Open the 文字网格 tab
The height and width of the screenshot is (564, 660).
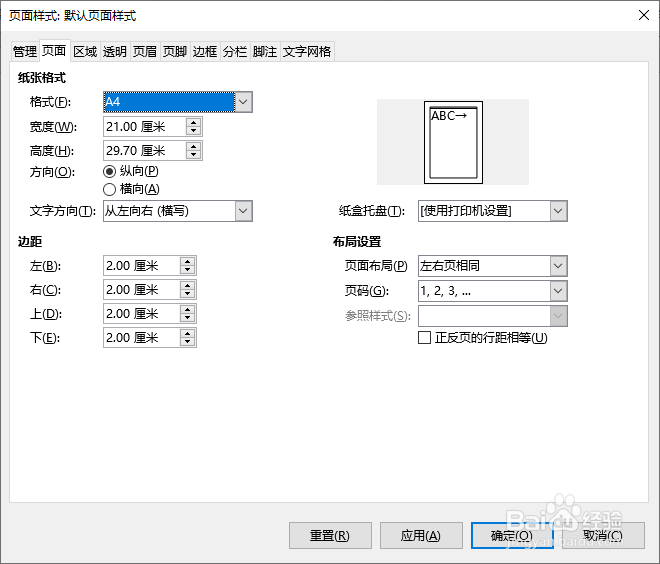[x=307, y=51]
